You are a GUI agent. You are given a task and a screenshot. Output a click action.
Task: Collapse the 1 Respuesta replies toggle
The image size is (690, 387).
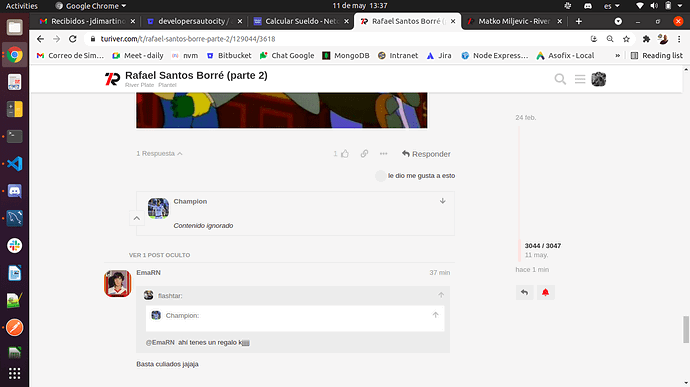159,153
